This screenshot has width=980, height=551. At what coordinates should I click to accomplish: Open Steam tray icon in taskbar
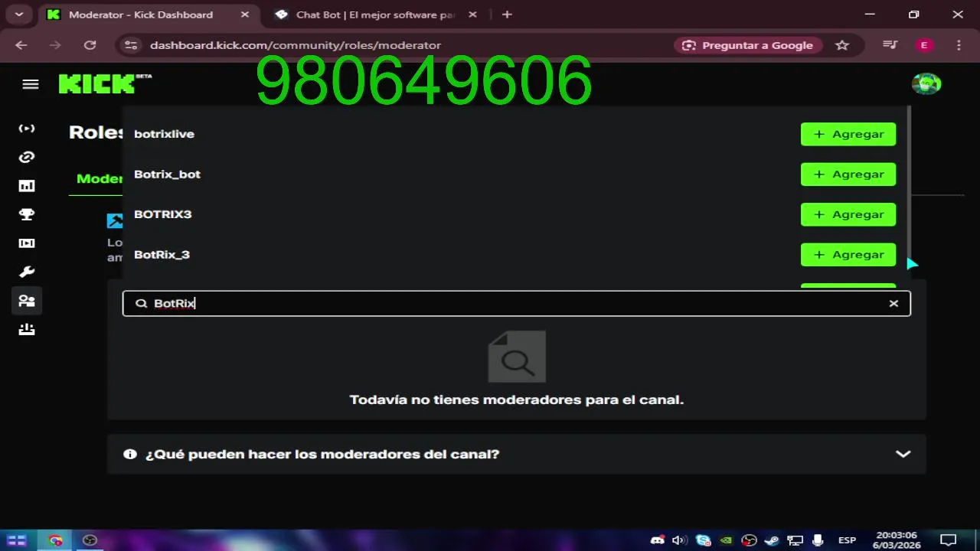pos(772,540)
